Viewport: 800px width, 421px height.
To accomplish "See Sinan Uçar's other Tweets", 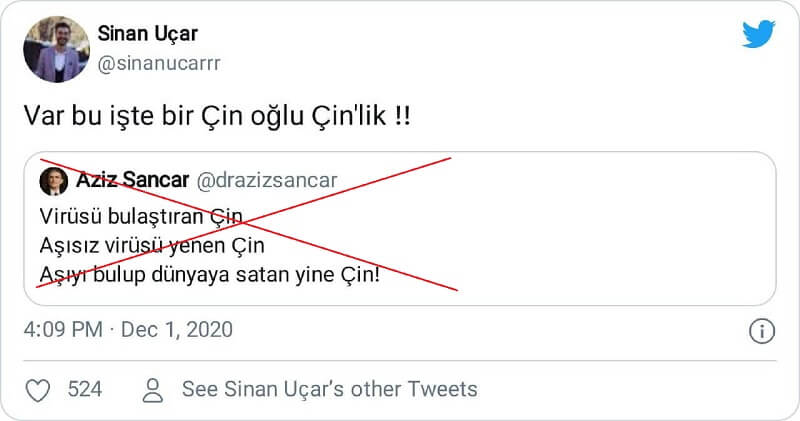I will [329, 390].
